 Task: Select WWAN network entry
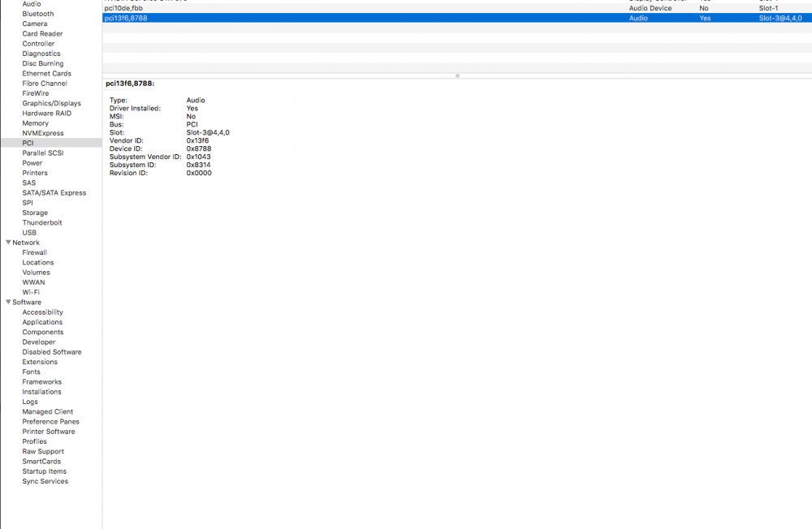[33, 282]
